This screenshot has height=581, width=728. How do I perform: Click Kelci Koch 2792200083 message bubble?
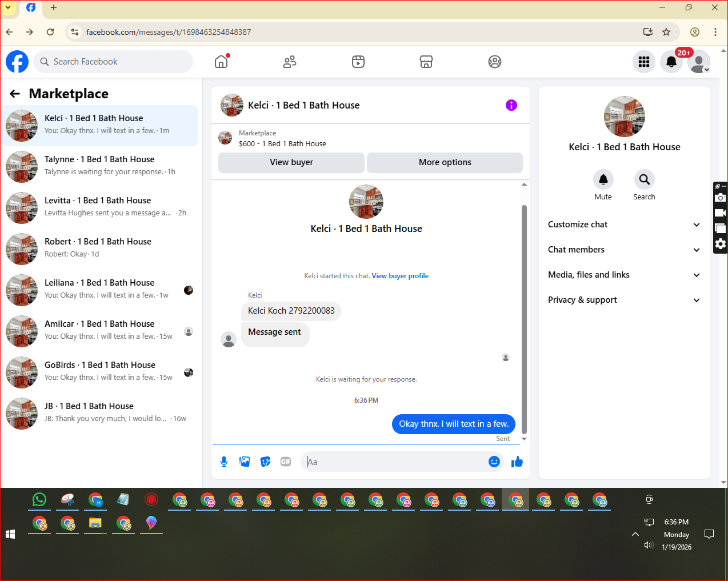(x=291, y=311)
